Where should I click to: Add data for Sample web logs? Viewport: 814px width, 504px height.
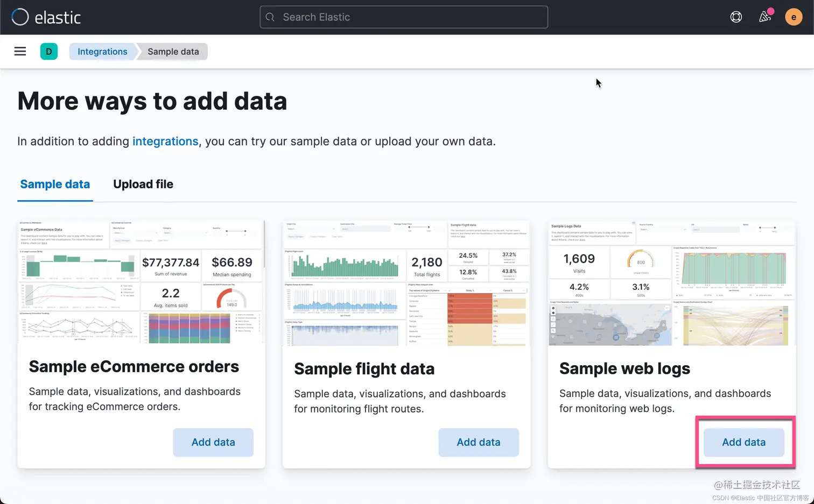tap(743, 442)
